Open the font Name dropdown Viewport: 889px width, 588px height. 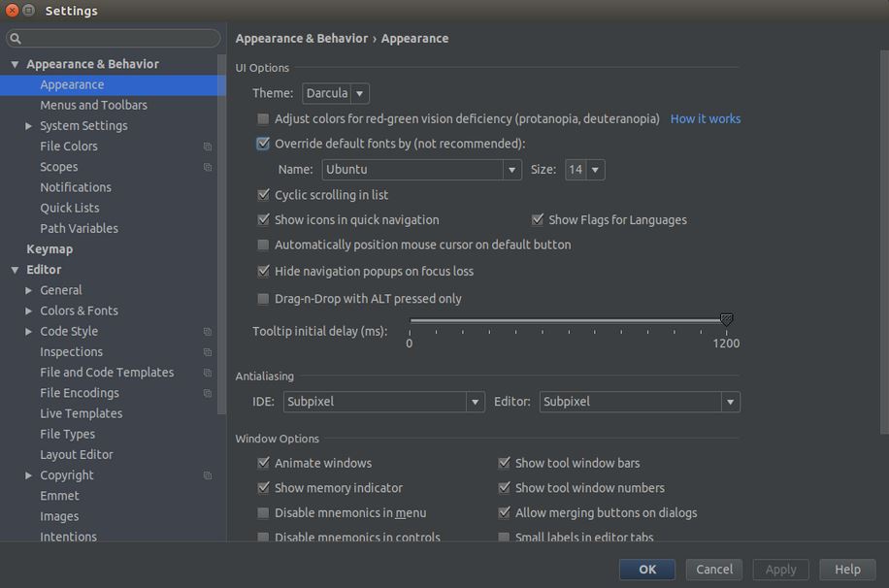(422, 170)
